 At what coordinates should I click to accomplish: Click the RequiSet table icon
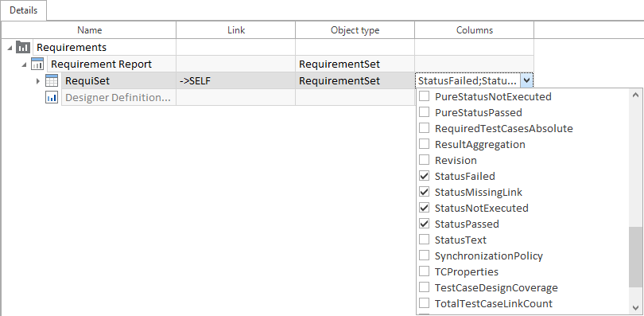click(52, 81)
